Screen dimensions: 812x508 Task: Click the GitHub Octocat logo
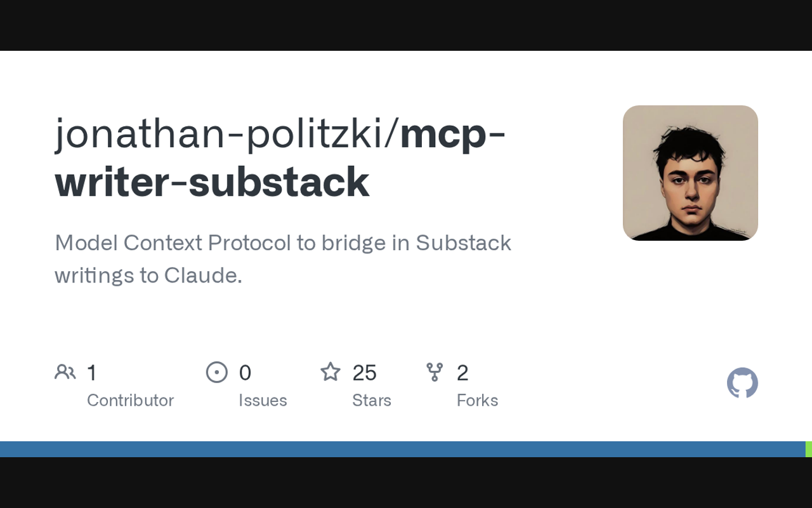(x=742, y=383)
